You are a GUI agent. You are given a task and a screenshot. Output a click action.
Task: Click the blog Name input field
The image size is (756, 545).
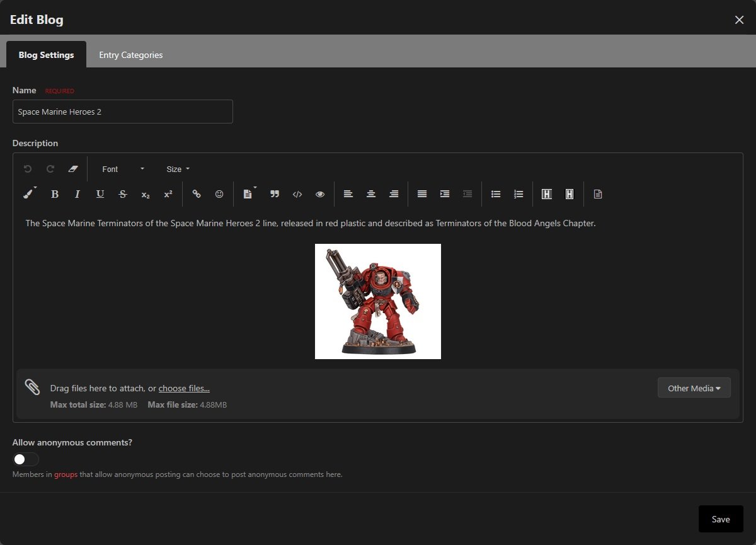123,112
